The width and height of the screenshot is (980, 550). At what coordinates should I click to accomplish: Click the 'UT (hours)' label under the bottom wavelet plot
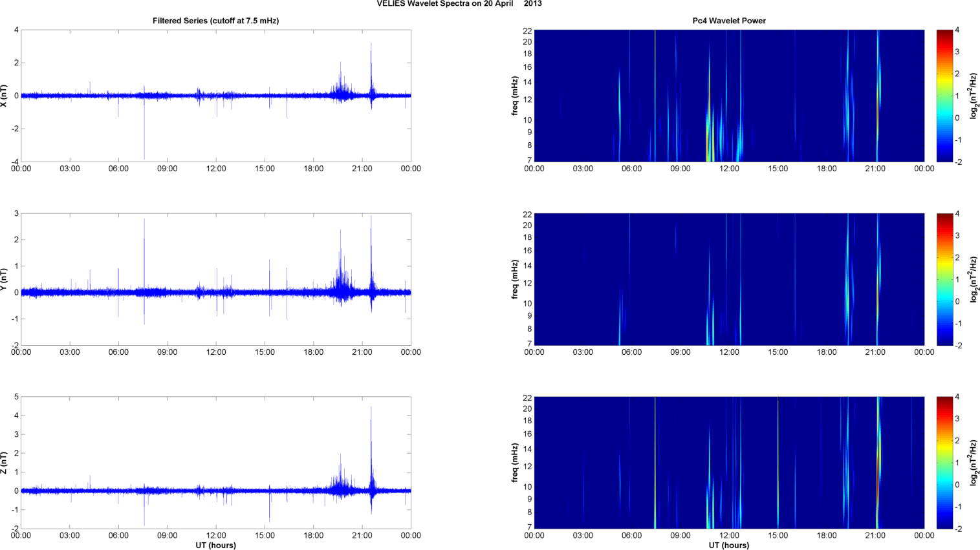[729, 545]
